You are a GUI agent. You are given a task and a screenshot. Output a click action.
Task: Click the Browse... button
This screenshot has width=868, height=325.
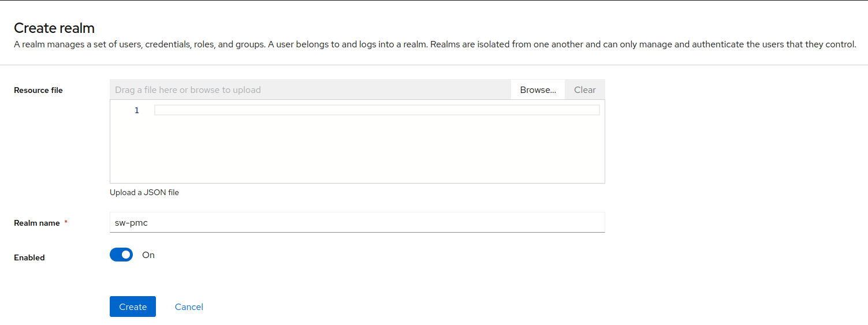538,89
